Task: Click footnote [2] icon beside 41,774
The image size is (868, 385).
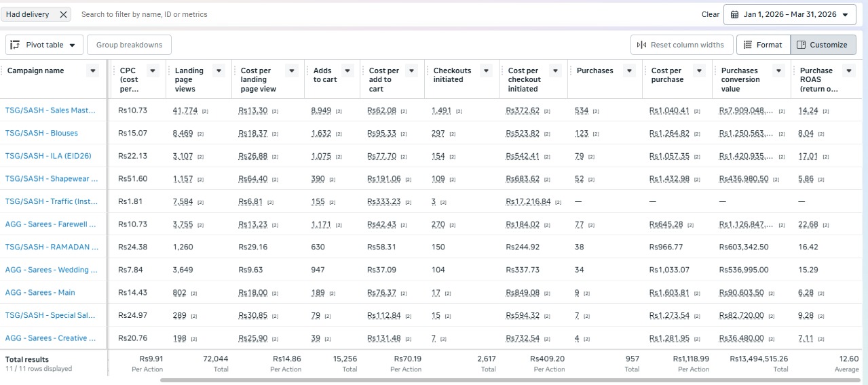Action: [205, 111]
